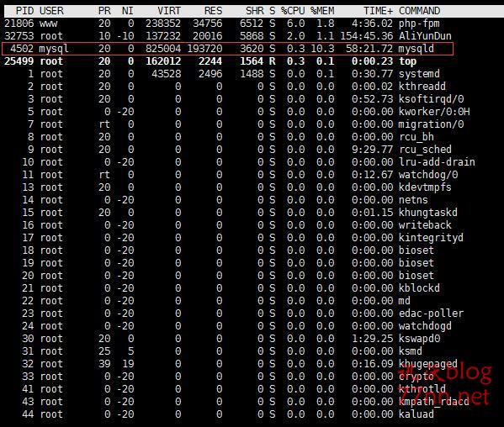Image resolution: width=504 pixels, height=427 pixels.
Task: Select lru-add-drain command
Action: point(437,162)
